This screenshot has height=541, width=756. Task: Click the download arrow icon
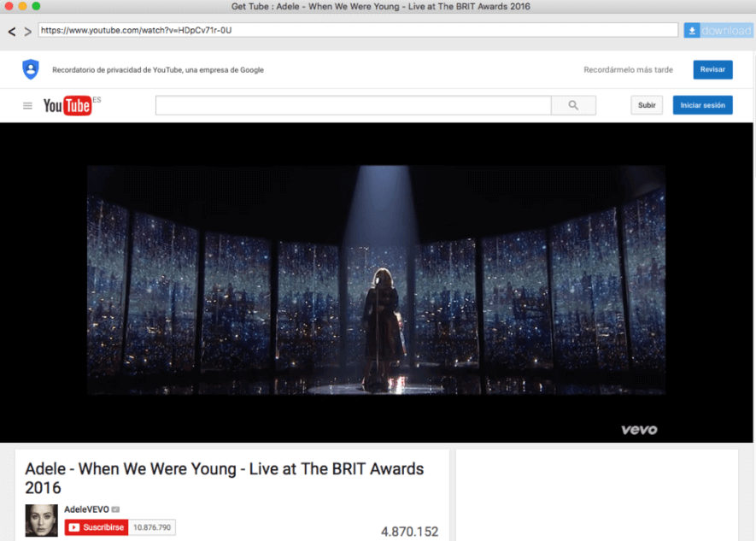coord(692,31)
